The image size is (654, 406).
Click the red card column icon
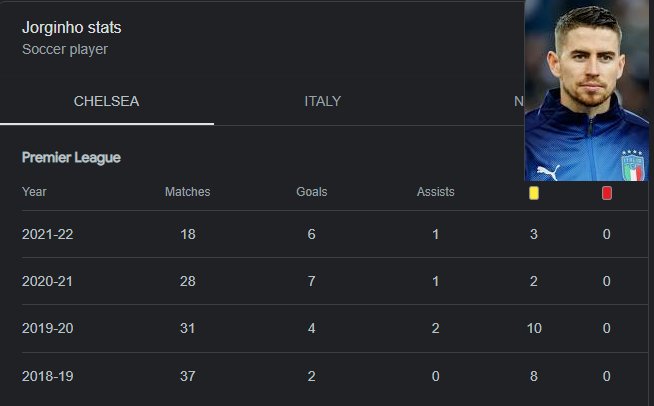click(x=607, y=193)
